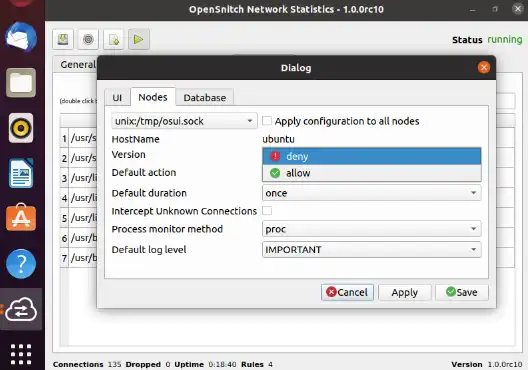Select row 7 in the statistics table
The width and height of the screenshot is (528, 370).
click(x=64, y=258)
